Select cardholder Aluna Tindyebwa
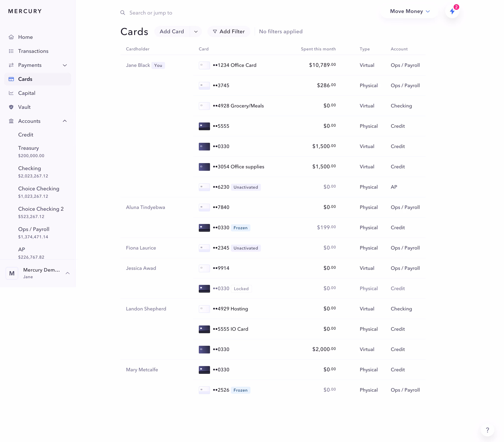Image resolution: width=504 pixels, height=442 pixels. click(x=145, y=207)
